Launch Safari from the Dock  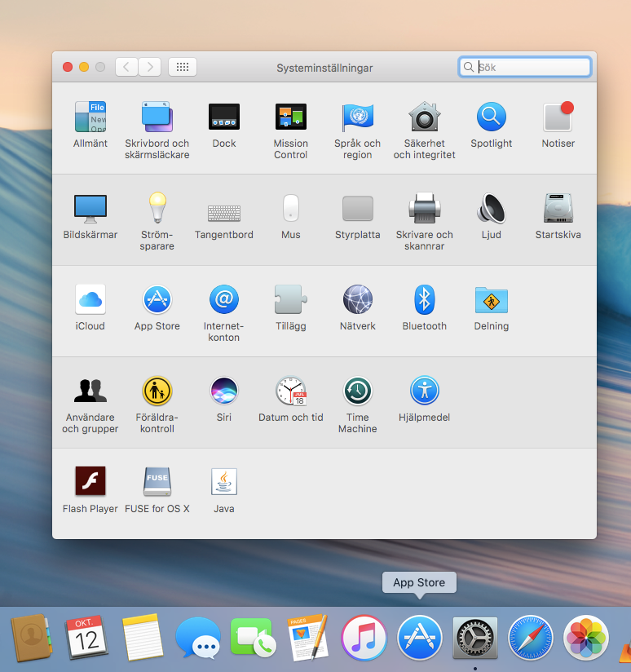click(531, 638)
